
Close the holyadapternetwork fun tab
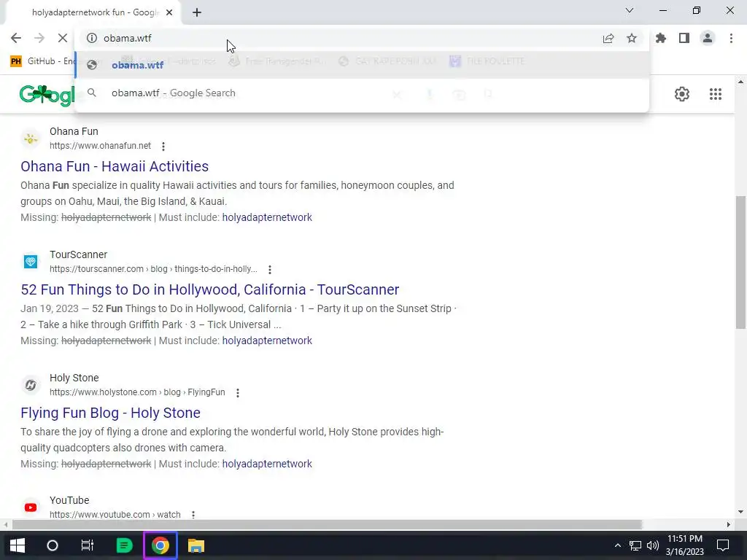pyautogui.click(x=169, y=12)
